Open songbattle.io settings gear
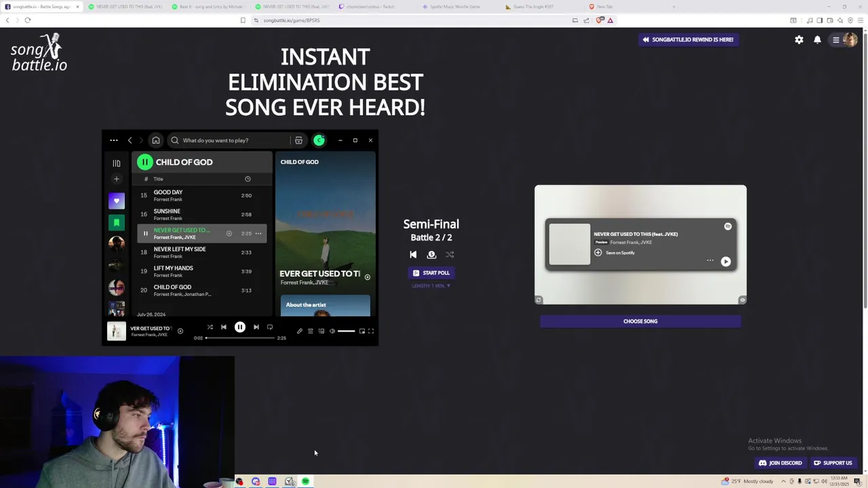This screenshot has width=868, height=488. 799,40
